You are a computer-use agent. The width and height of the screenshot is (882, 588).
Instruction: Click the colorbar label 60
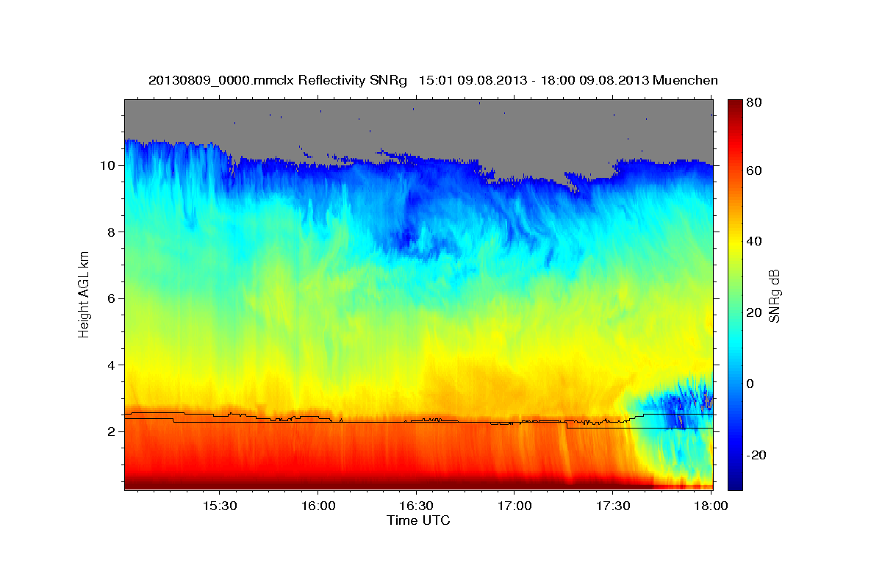tap(753, 171)
